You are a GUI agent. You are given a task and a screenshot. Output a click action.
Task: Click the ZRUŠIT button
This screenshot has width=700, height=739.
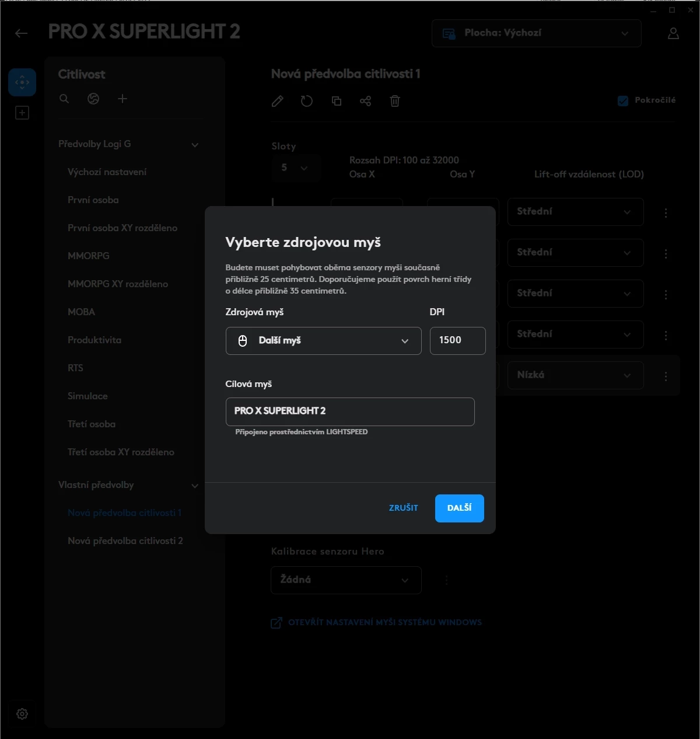404,508
